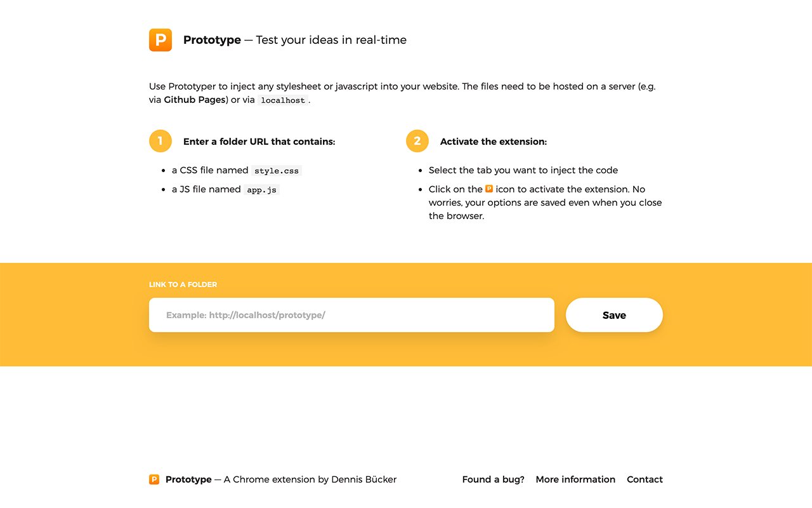
Task: Click the Prototype app logo icon
Action: 160,39
